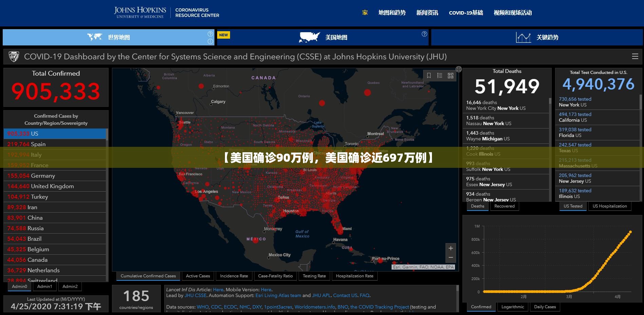Show the US Tested tab
Viewport: 644px width, 315px height.
(573, 206)
